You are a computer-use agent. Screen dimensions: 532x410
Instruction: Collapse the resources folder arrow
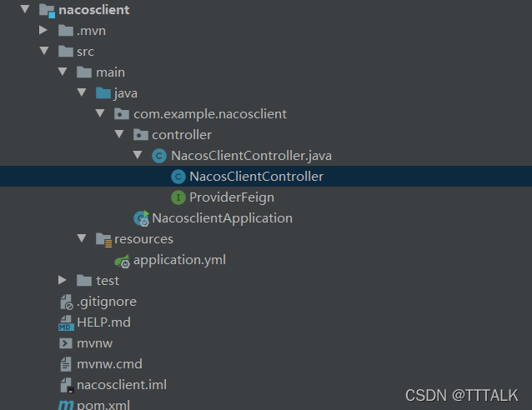click(x=82, y=238)
